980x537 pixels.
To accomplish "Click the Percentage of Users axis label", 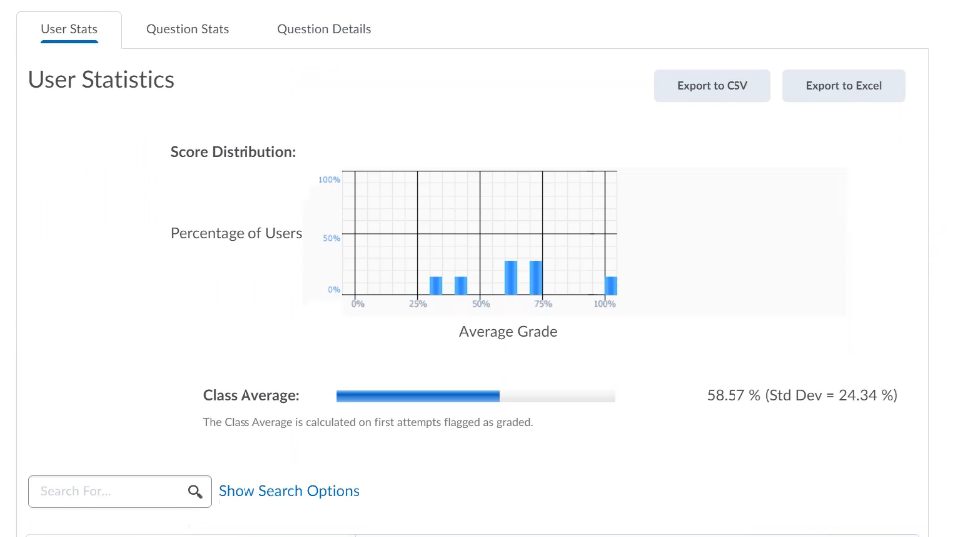I will (x=236, y=233).
